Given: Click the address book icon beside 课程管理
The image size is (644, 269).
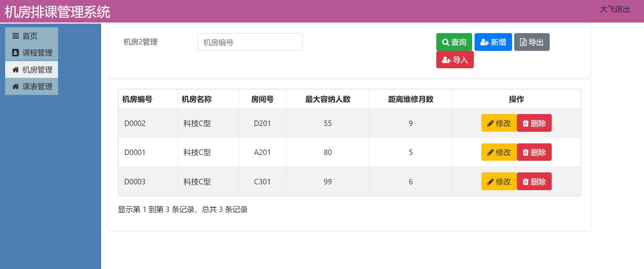Looking at the screenshot, I should click(x=15, y=53).
